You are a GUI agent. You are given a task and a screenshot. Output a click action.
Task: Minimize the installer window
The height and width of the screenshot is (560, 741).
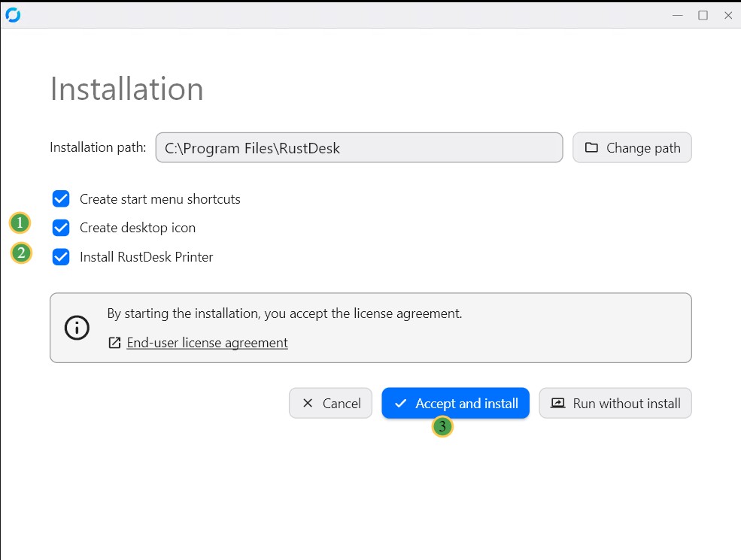click(x=677, y=14)
